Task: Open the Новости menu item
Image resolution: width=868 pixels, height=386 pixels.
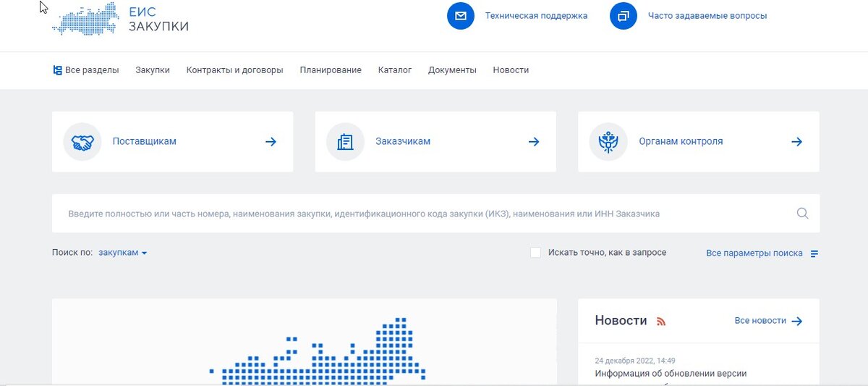Action: click(x=511, y=70)
